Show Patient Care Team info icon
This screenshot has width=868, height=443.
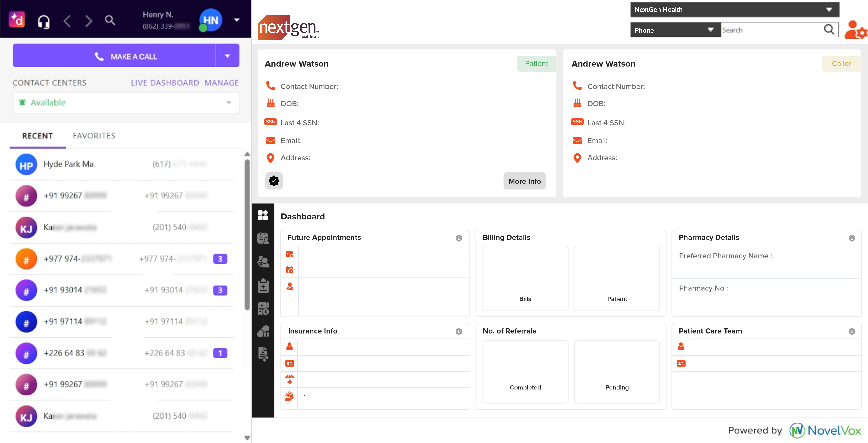coord(852,331)
